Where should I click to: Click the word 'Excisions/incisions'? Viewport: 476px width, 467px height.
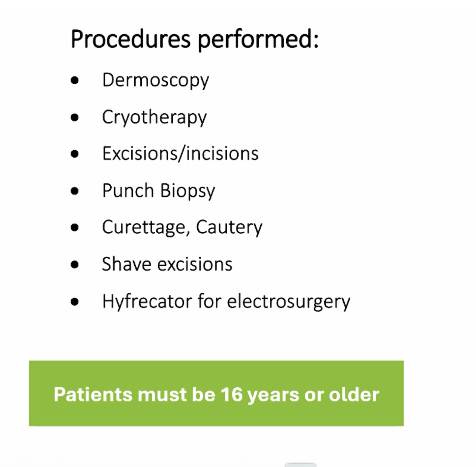[180, 154]
